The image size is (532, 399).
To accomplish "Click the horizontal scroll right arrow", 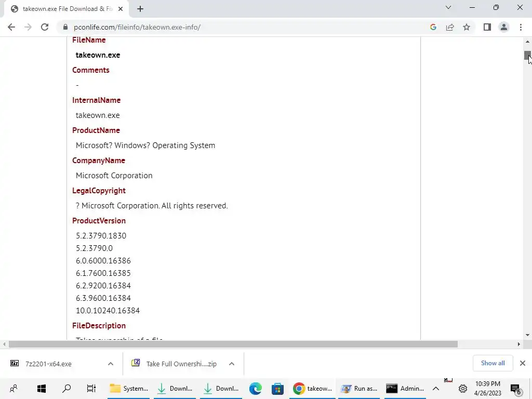I will pyautogui.click(x=519, y=344).
